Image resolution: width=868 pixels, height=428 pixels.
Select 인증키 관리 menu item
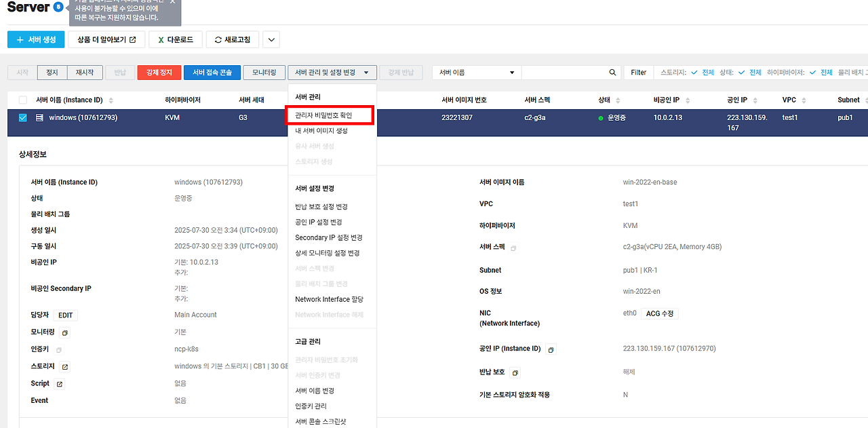(x=311, y=406)
